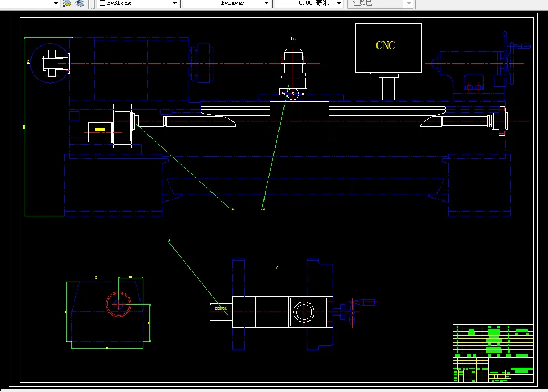Select the yellow CNC text in the drawing
Image resolution: width=548 pixels, height=392 pixels.
385,45
